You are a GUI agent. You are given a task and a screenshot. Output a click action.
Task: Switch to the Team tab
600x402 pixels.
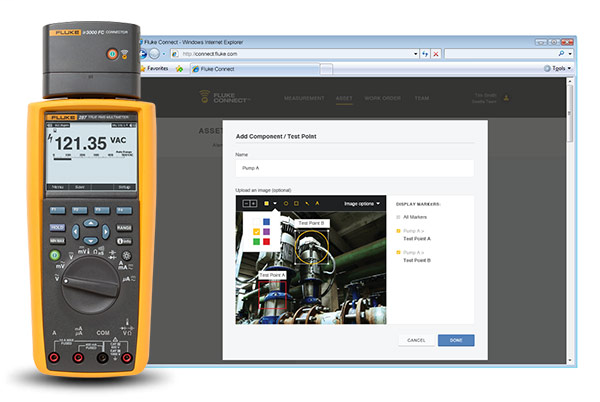(422, 98)
